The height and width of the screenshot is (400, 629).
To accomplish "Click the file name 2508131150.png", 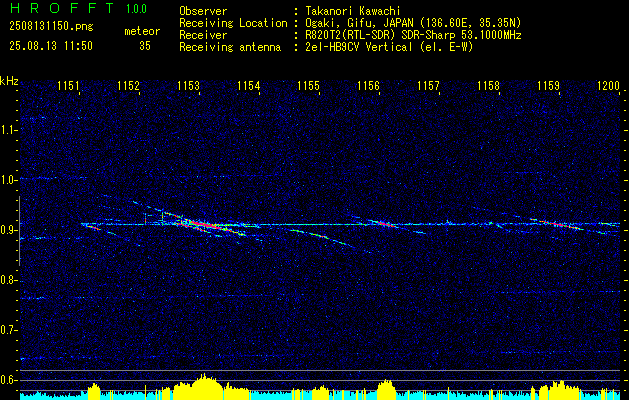I will click(51, 27).
